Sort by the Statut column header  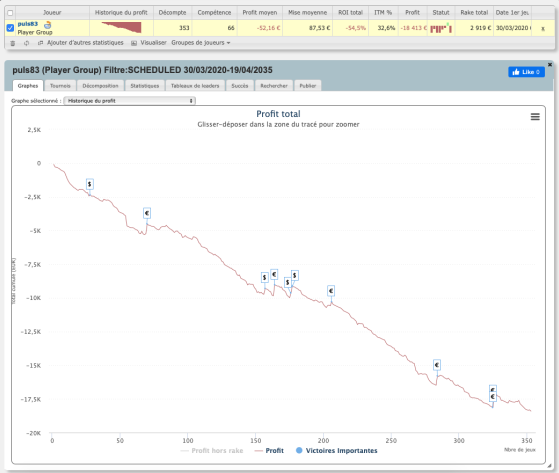click(x=441, y=12)
